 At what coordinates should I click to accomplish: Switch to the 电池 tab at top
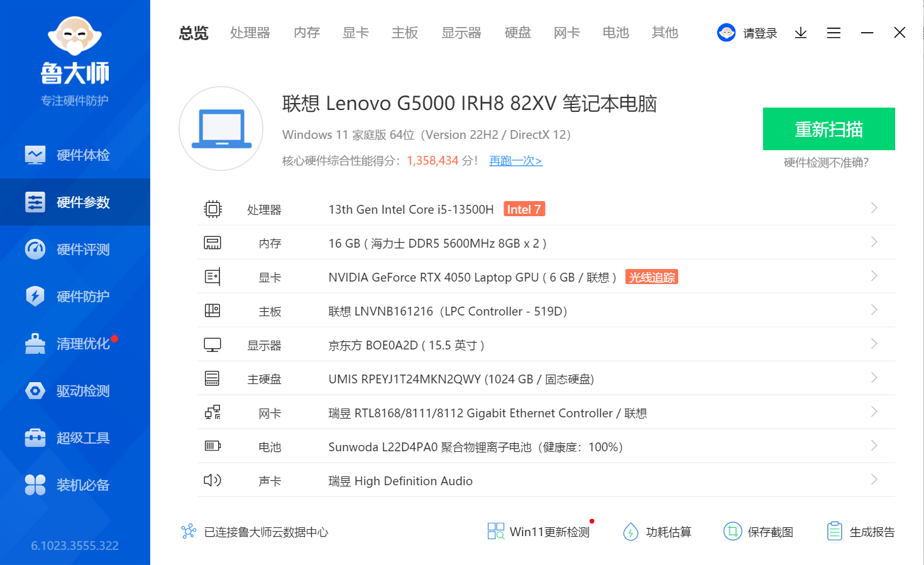[x=616, y=33]
